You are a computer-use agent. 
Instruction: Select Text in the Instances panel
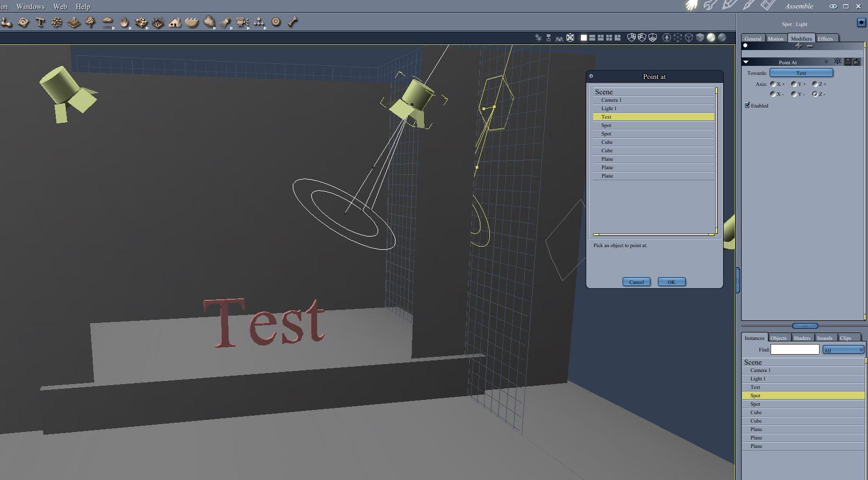[804, 387]
